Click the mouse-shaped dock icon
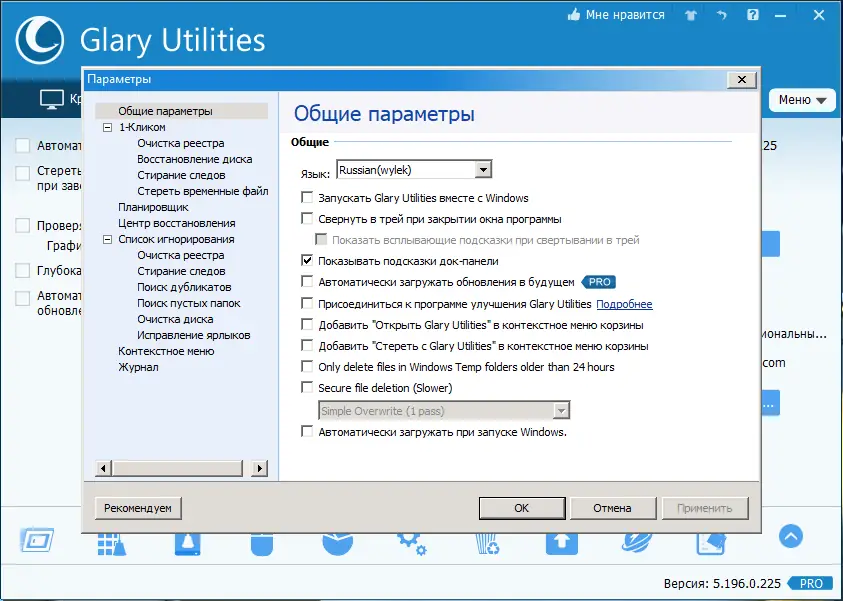The width and height of the screenshot is (843, 601). click(x=262, y=544)
